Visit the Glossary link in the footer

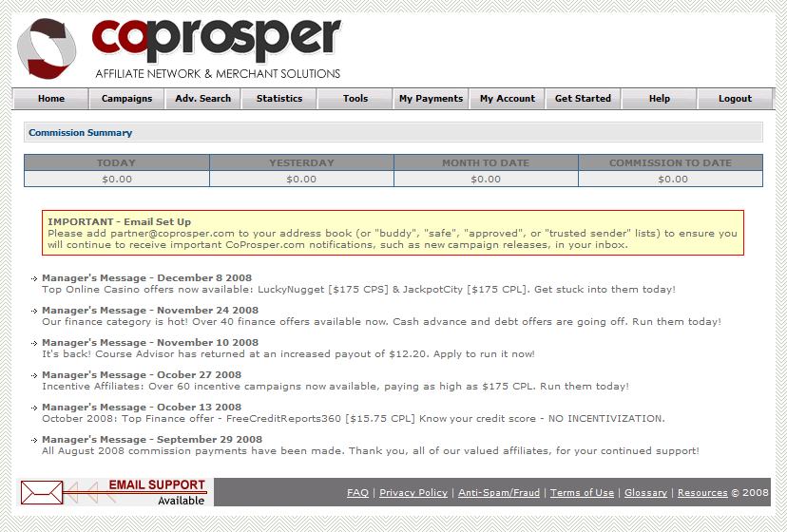646,493
